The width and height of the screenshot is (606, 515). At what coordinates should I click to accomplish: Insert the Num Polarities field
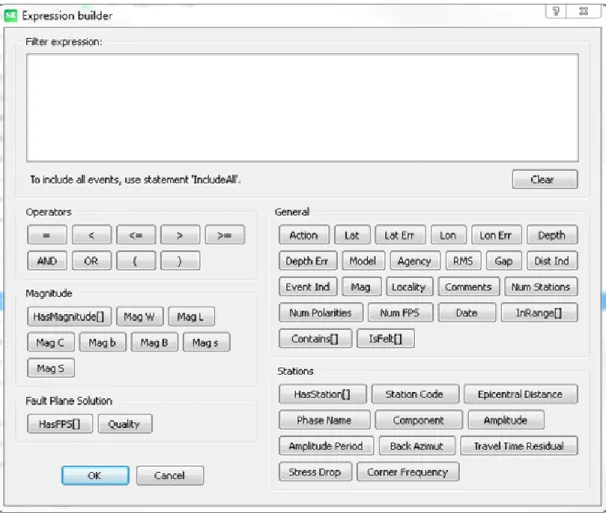point(321,312)
